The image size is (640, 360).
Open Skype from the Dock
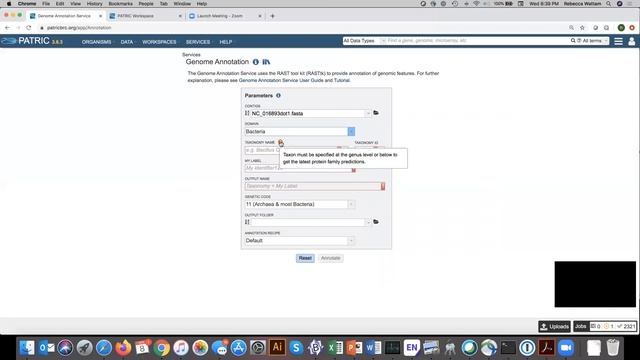click(296, 348)
